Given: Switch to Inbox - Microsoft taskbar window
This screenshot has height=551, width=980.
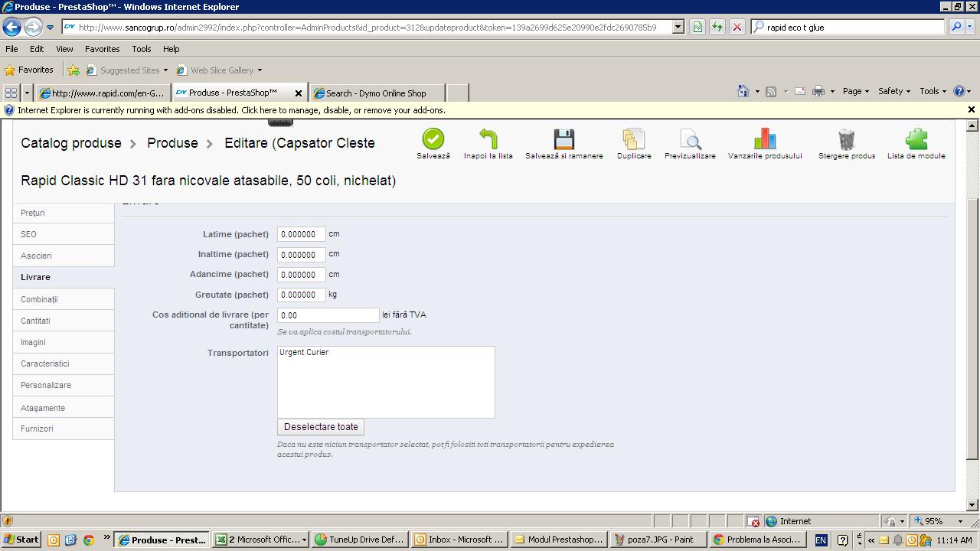Looking at the screenshot, I should 459,540.
